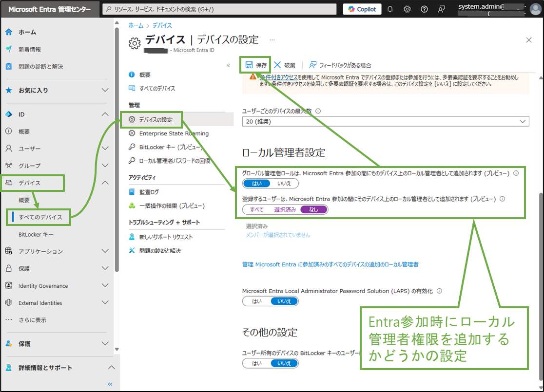Select すべてのデバイス in the left sidebar

click(x=40, y=217)
